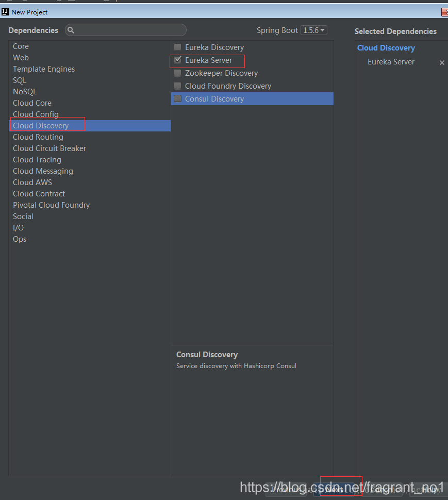Click Cloud Discovery heading in Selected Dependencies
448x500 pixels.
click(386, 48)
